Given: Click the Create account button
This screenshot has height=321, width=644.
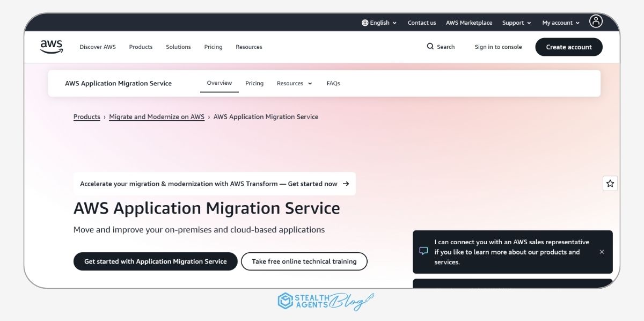Looking at the screenshot, I should (569, 47).
